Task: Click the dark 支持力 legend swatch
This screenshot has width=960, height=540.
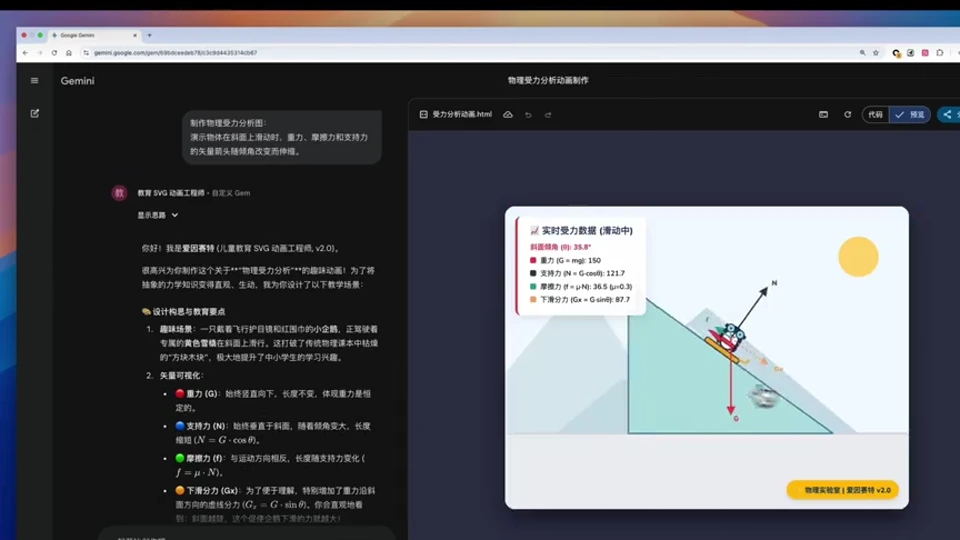Action: coord(533,273)
